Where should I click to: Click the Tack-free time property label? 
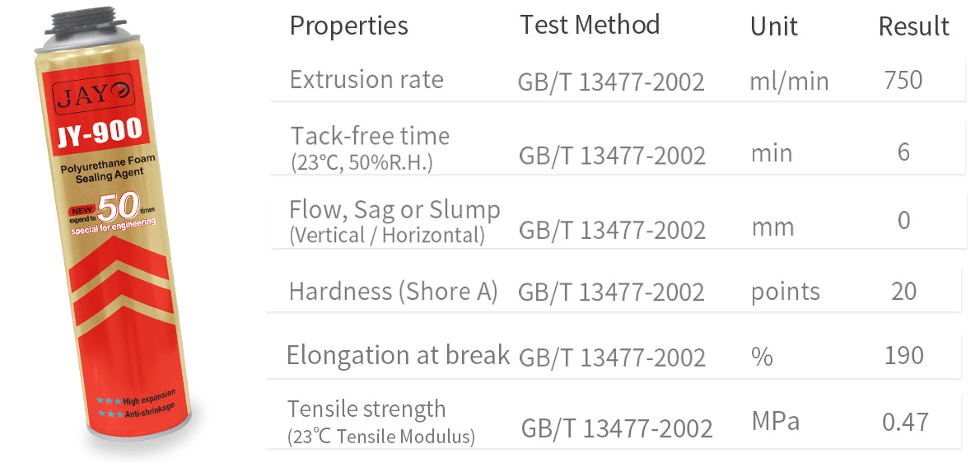[x=370, y=135]
